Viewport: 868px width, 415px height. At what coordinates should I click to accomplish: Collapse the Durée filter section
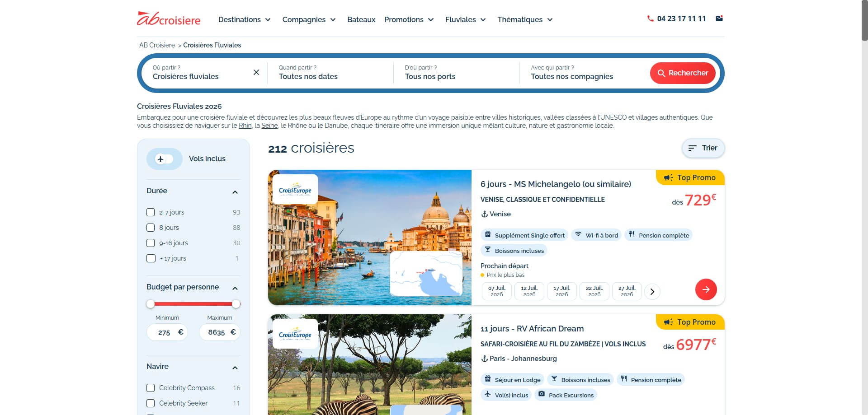(x=235, y=192)
